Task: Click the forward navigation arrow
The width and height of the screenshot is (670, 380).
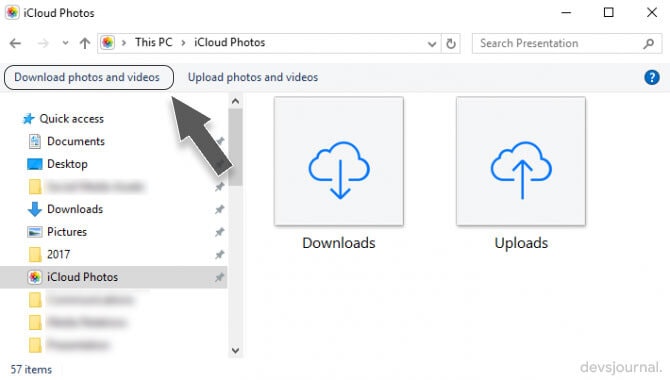Action: (43, 43)
